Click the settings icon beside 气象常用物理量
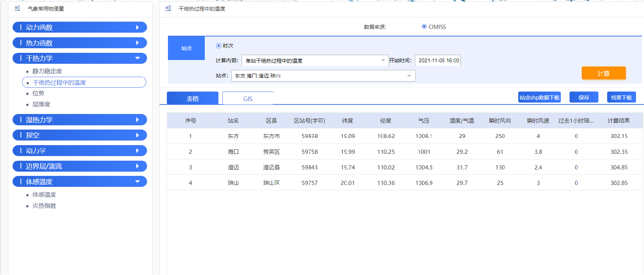 (x=17, y=8)
